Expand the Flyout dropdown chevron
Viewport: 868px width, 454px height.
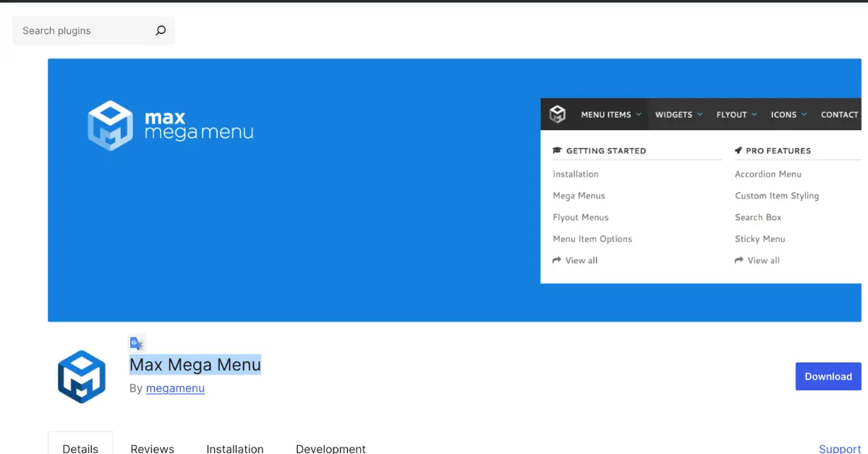pos(754,114)
